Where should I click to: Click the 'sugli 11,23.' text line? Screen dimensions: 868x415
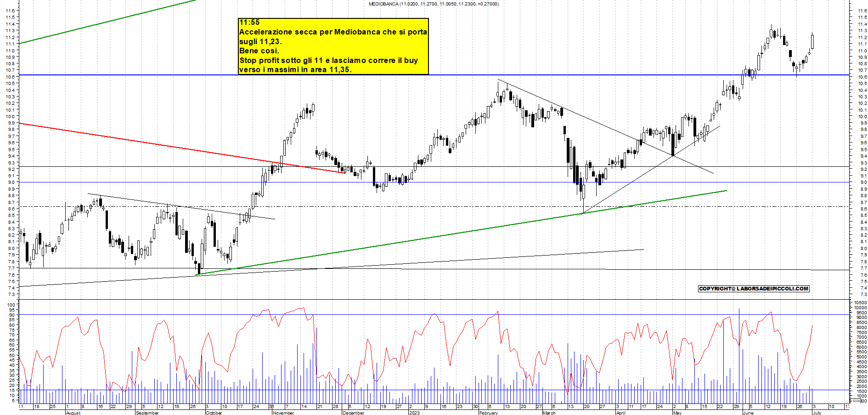point(260,42)
